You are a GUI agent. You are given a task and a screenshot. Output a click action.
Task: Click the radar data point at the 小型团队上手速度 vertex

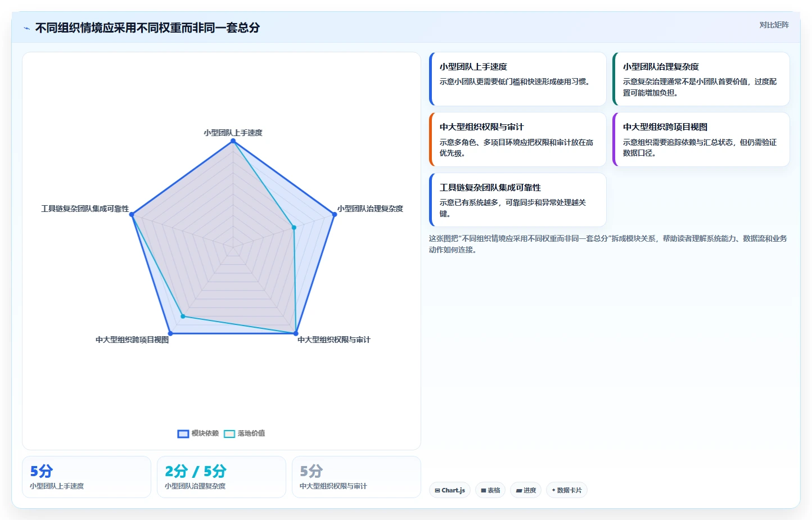(233, 141)
